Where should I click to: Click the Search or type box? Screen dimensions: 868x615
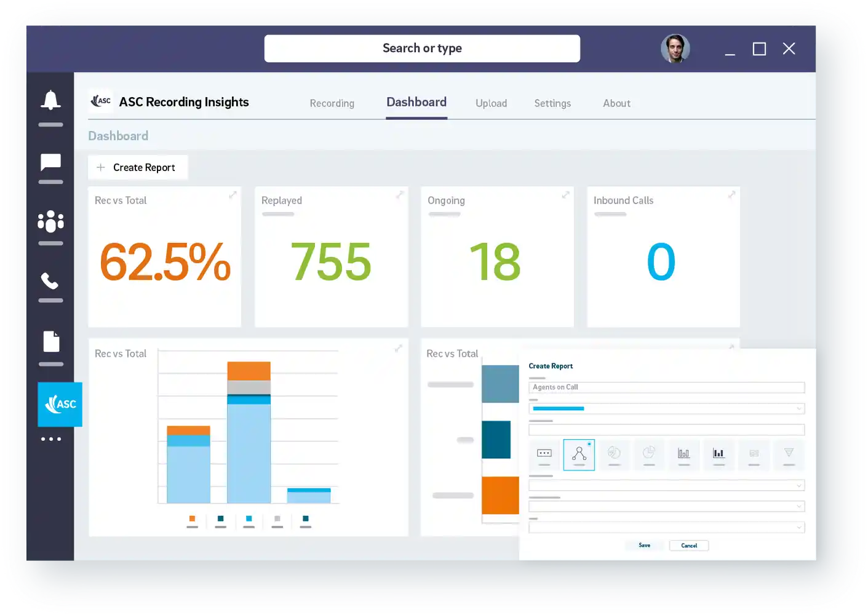click(422, 48)
